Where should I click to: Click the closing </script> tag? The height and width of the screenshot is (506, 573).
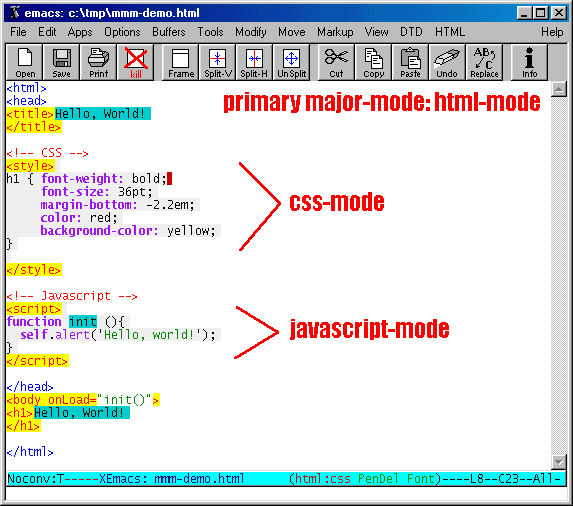37,361
